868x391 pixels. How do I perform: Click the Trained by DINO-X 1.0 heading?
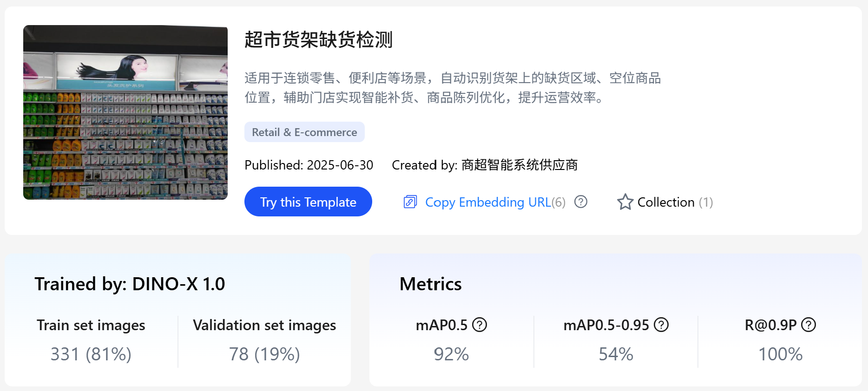point(130,284)
